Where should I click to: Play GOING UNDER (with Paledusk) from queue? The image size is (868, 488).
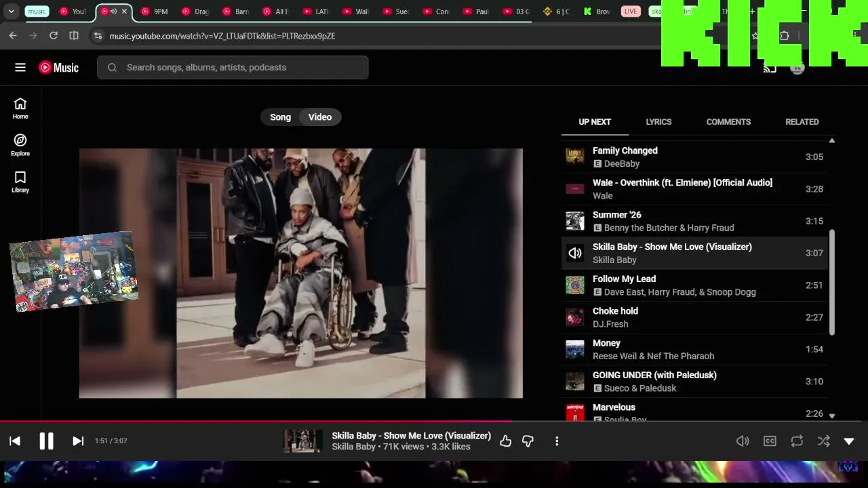[x=695, y=382]
